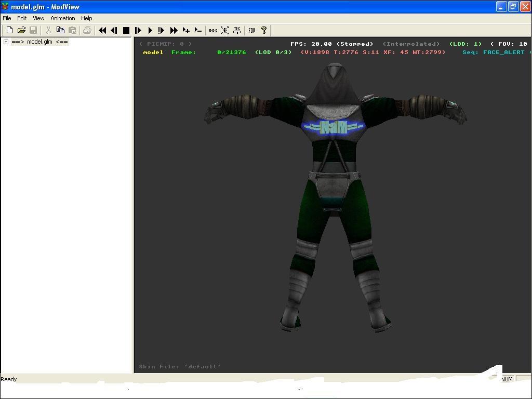Stop the animation playback
Screen dimensions: 532x399
pyautogui.click(x=126, y=31)
